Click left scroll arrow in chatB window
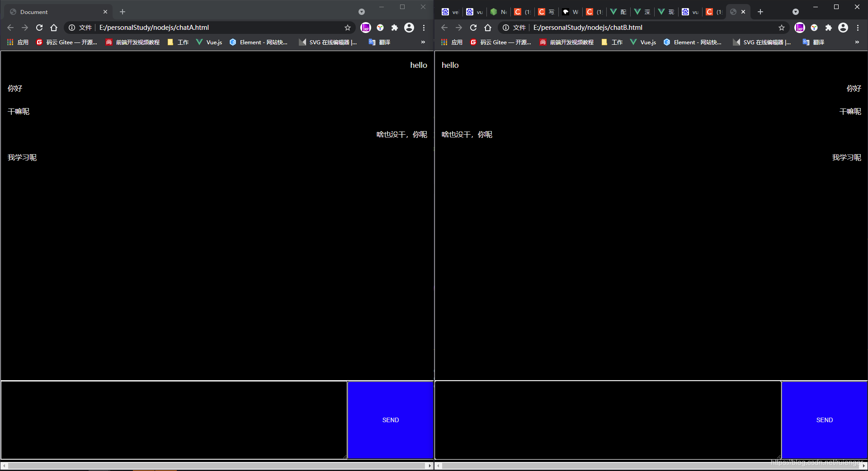 click(x=438, y=466)
